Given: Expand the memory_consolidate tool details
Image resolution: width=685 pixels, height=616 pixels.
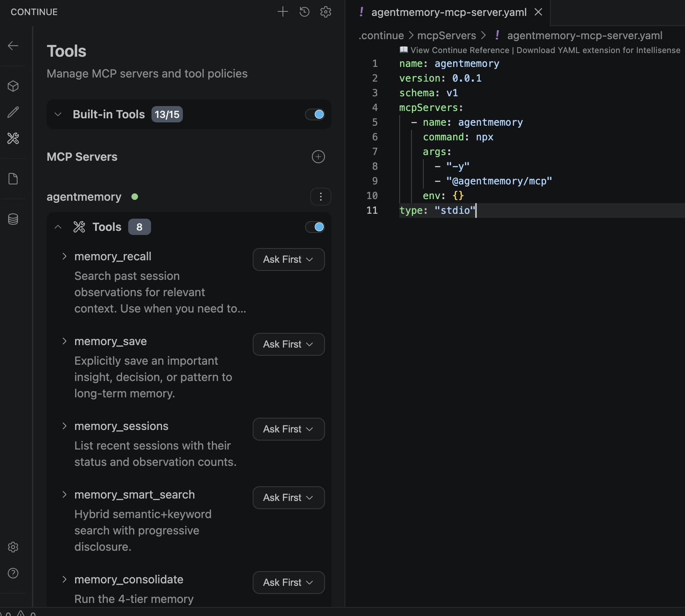Looking at the screenshot, I should point(64,579).
